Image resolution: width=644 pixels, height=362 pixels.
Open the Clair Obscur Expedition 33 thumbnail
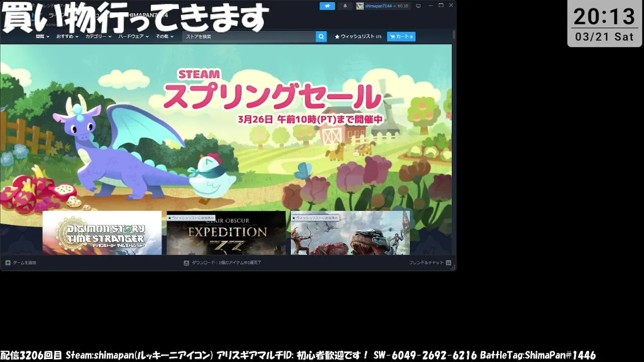coord(226,233)
